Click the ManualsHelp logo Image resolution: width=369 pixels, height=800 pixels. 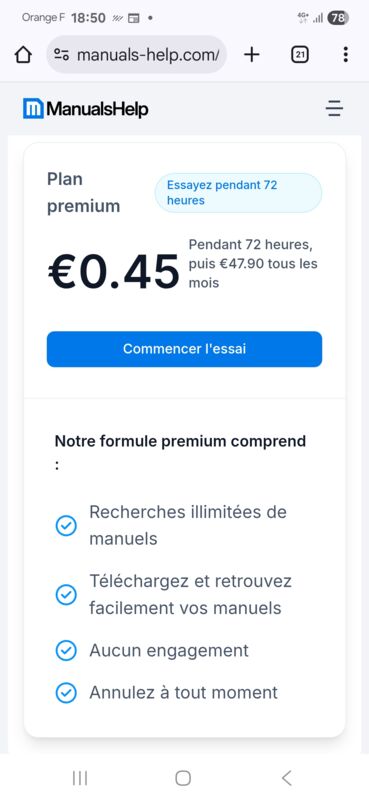86,109
